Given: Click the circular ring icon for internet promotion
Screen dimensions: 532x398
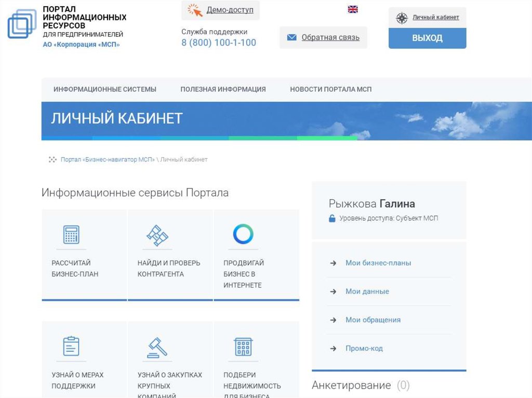Looking at the screenshot, I should pos(243,234).
